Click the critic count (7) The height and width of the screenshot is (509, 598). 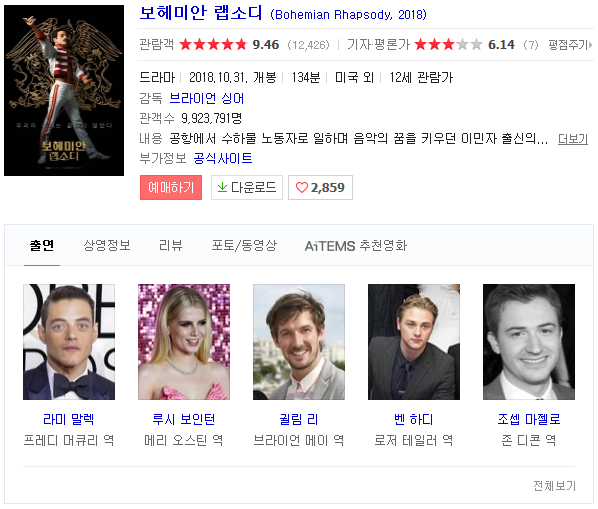[x=531, y=45]
